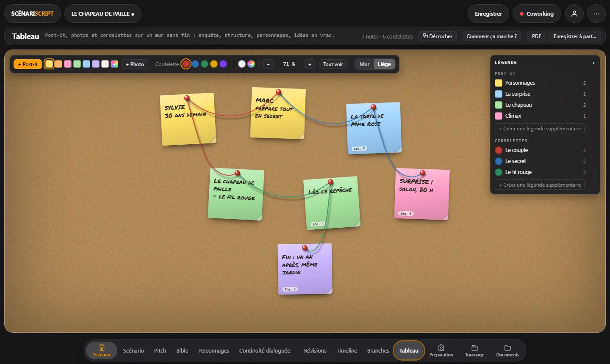Viewport: 610px width, 364px height.
Task: Open Enregistrer à part… options
Action: tap(574, 36)
